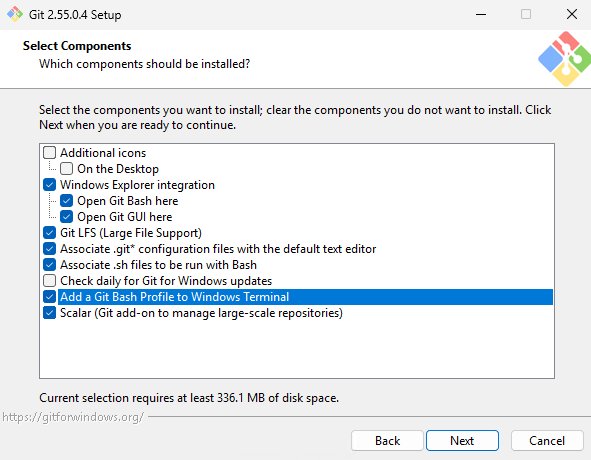Select the highlighted Git Bash Profile row
This screenshot has height=460, width=591.
[305, 297]
